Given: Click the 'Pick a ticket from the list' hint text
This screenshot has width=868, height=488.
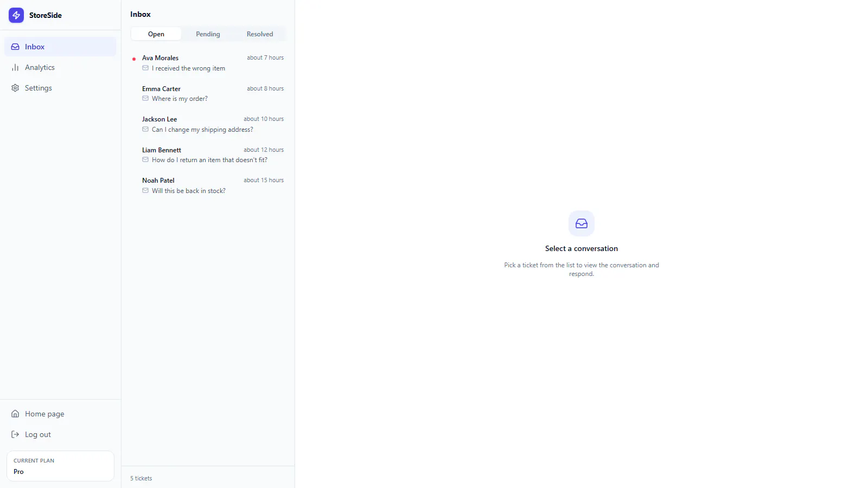Looking at the screenshot, I should [582, 269].
